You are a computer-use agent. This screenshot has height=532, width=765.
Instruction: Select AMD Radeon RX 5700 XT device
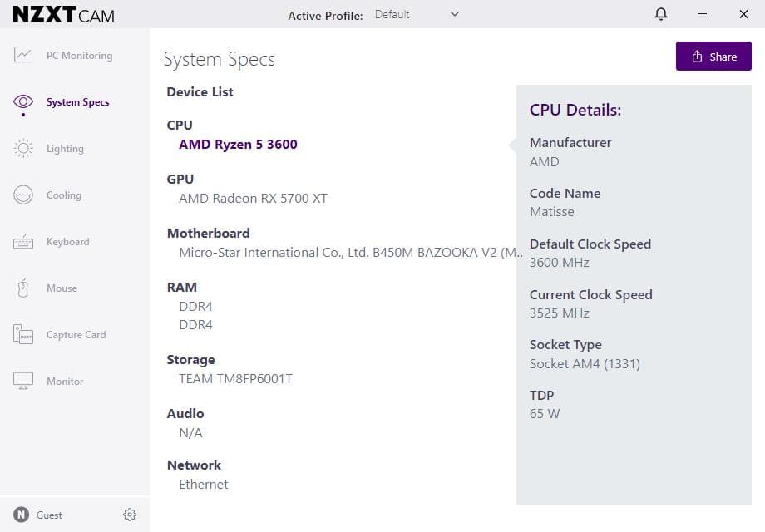click(254, 199)
